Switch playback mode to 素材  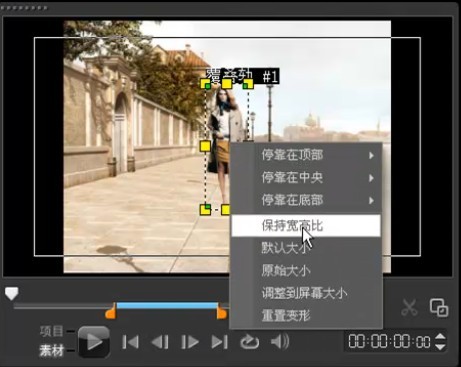click(x=51, y=350)
